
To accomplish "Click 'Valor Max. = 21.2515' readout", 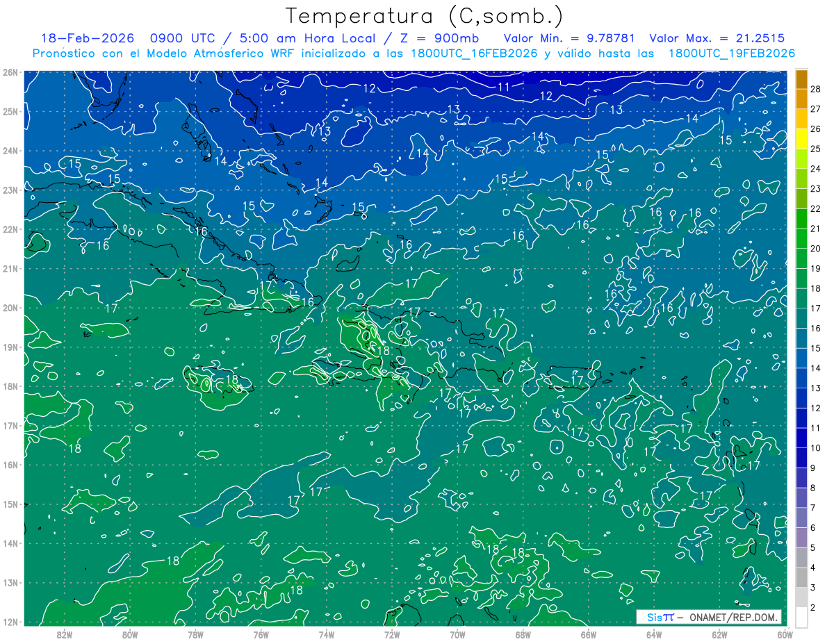I will click(717, 38).
